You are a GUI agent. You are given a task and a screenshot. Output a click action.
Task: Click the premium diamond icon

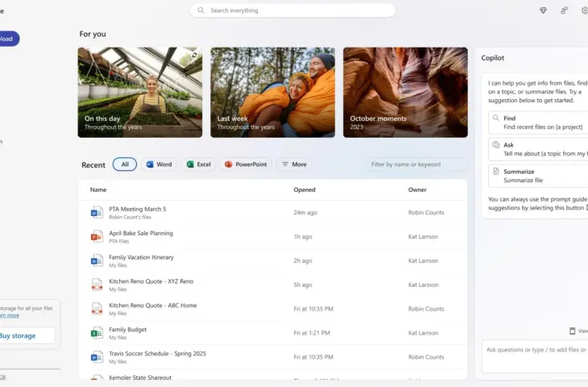coord(543,10)
